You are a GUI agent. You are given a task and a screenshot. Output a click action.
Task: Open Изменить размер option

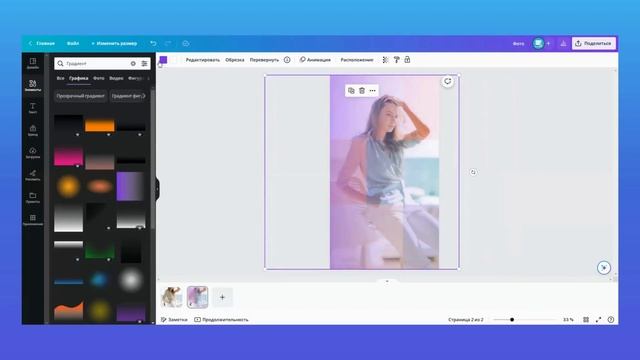tap(114, 43)
